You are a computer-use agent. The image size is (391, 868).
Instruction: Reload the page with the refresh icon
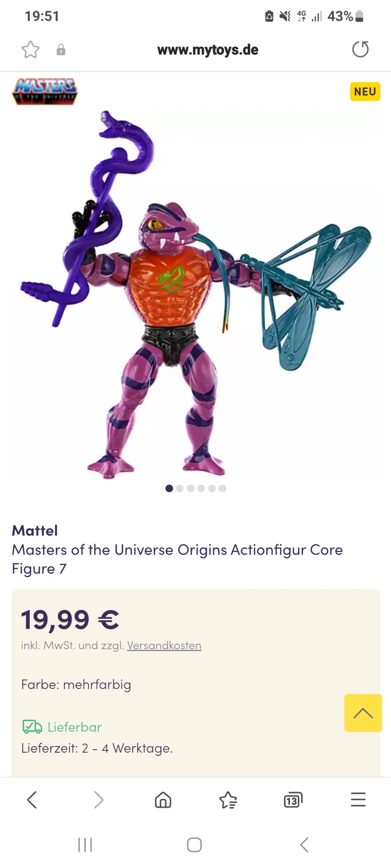click(360, 49)
